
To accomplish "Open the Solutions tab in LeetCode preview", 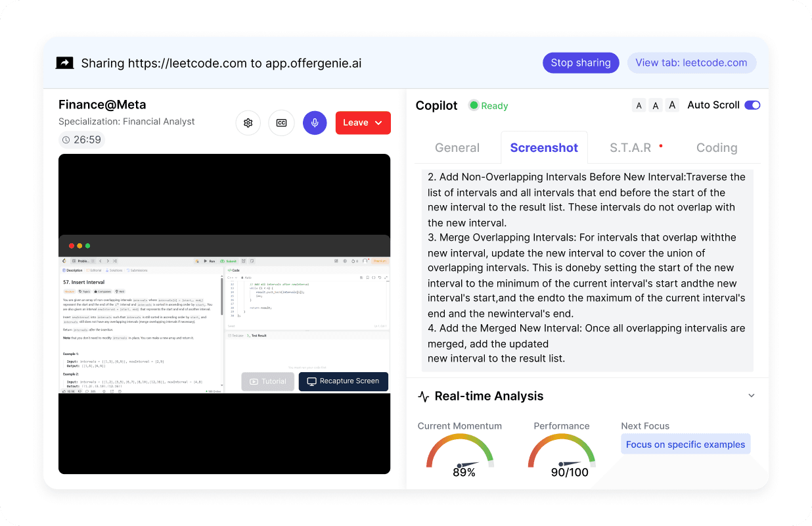I will click(114, 270).
